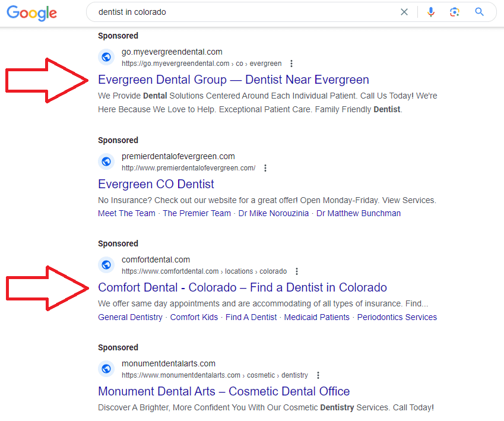
Task: Open Google Lens camera search icon
Action: 455,12
